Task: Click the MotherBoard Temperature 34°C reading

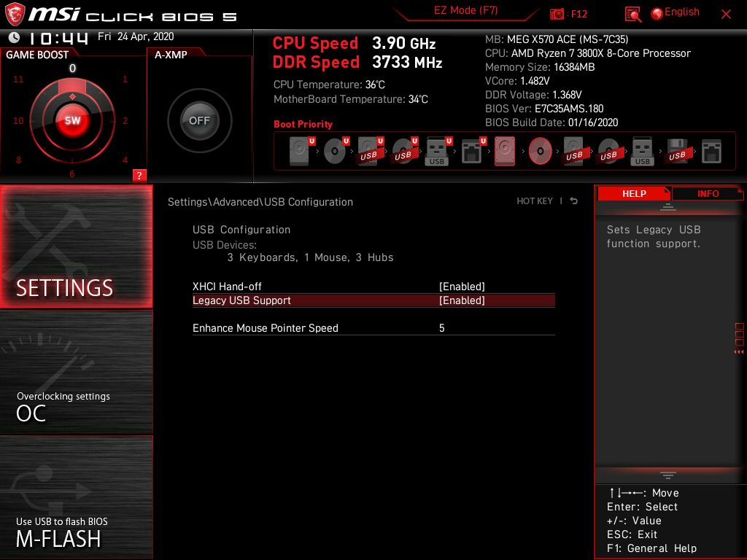Action: coord(351,99)
